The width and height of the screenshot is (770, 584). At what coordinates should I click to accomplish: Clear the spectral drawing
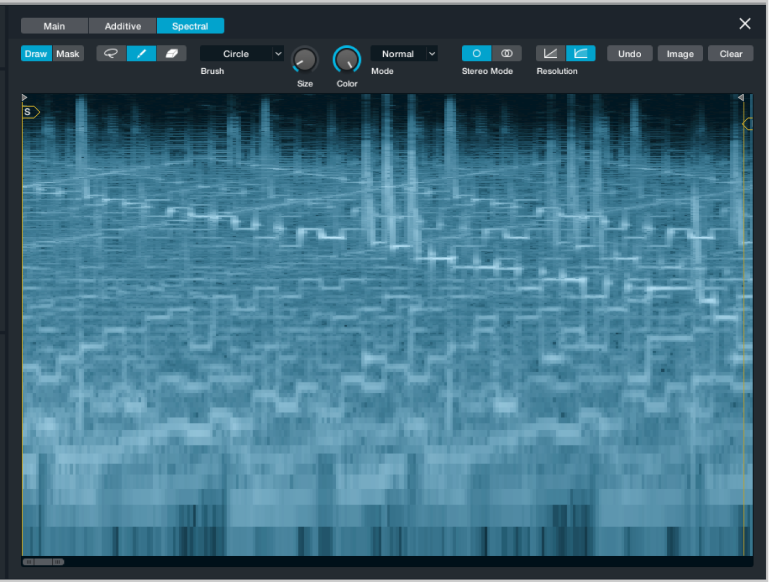point(731,54)
